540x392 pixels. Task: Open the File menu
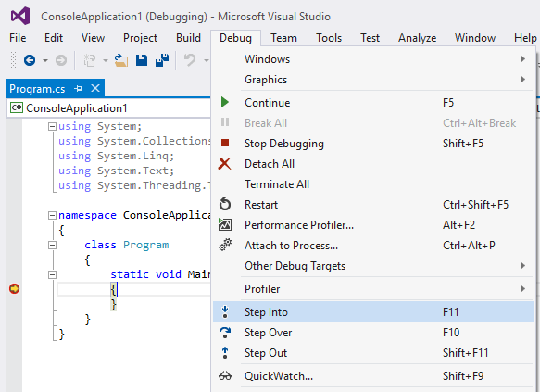(x=18, y=38)
